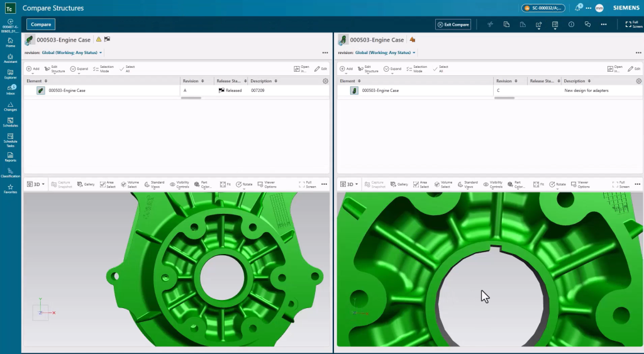
Task: Click the left table horizontal scrollbar
Action: tap(191, 97)
